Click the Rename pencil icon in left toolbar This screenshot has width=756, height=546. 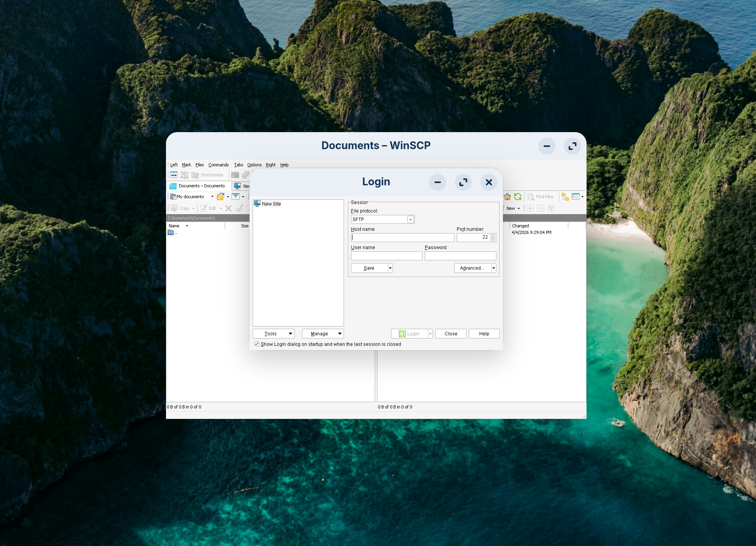tap(239, 208)
